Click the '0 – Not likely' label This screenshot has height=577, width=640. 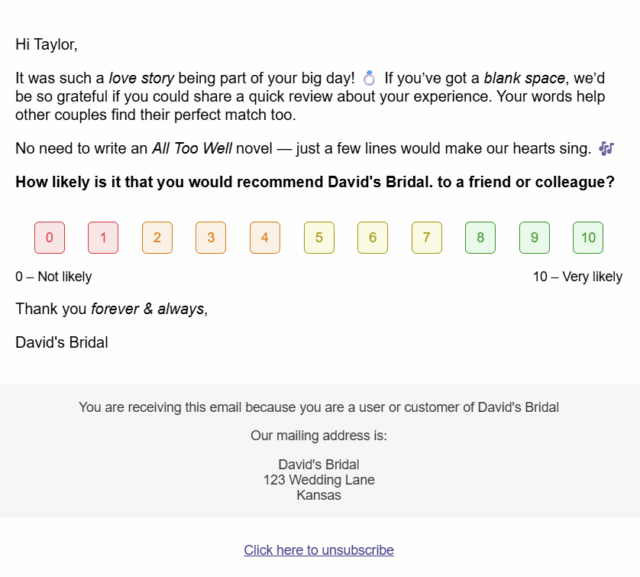pos(53,277)
